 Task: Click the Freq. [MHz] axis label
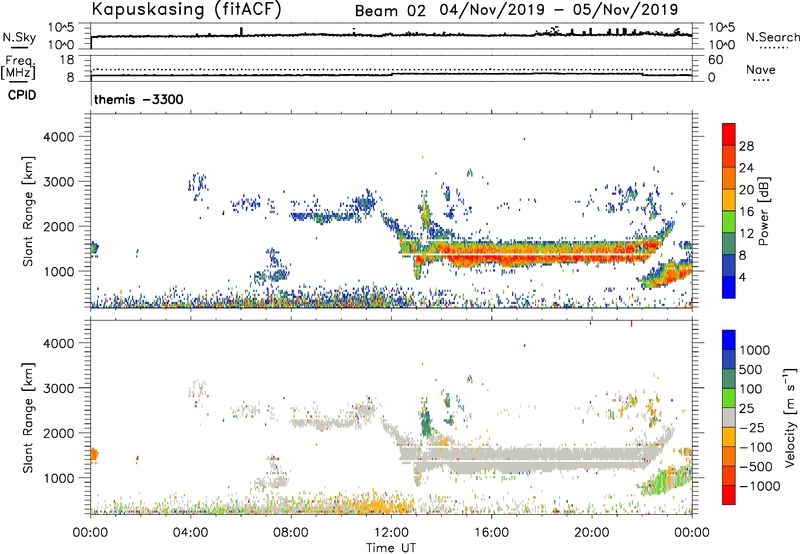tap(19, 68)
